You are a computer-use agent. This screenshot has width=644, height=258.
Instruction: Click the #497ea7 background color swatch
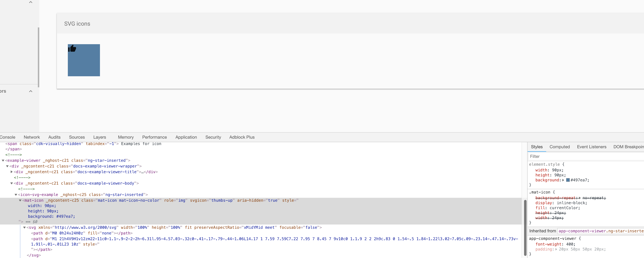(x=568, y=180)
